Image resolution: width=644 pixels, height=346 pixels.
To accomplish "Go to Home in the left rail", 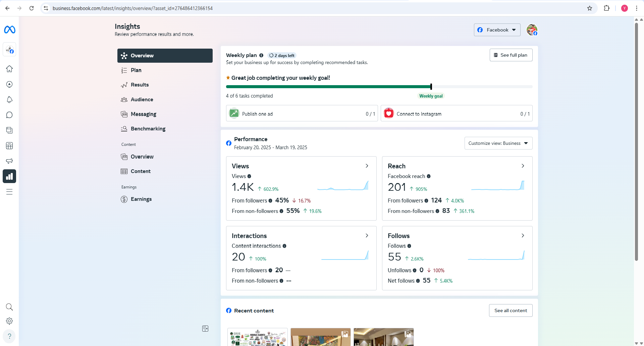I will (9, 69).
